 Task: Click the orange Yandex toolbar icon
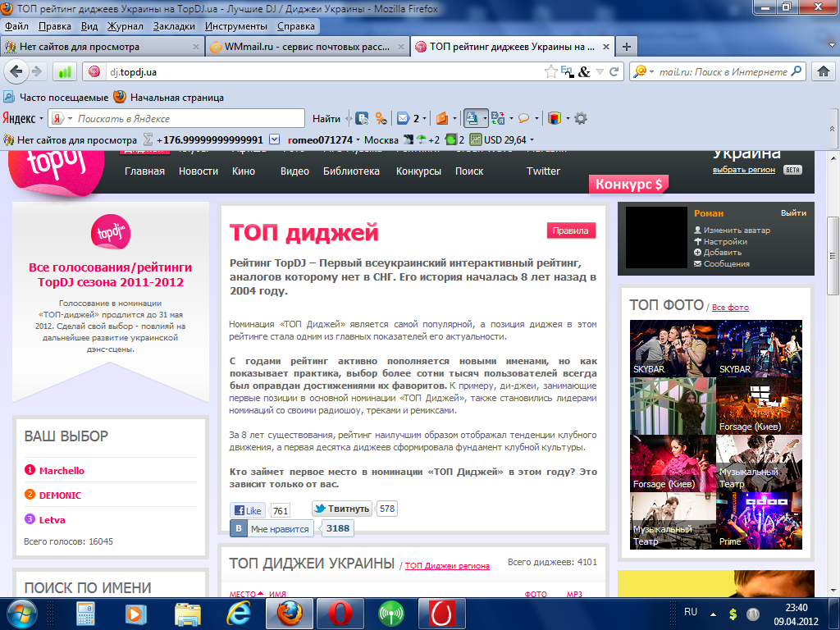[x=442, y=118]
